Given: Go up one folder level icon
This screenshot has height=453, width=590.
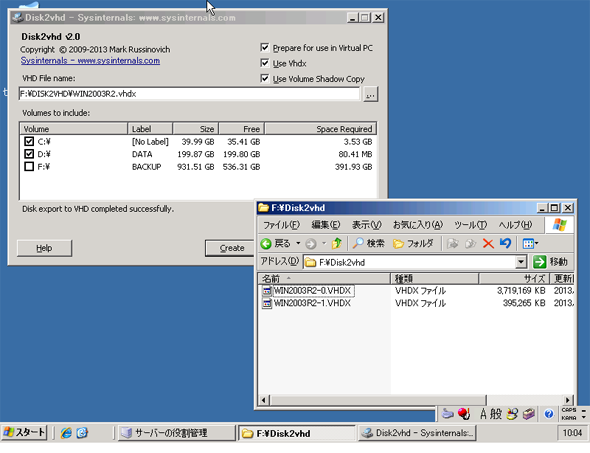Looking at the screenshot, I should coord(336,244).
